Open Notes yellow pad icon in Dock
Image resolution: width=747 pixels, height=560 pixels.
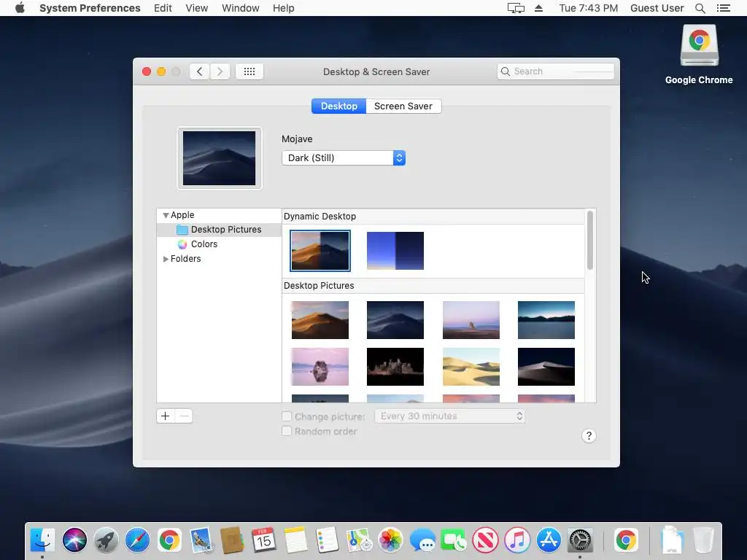295,540
